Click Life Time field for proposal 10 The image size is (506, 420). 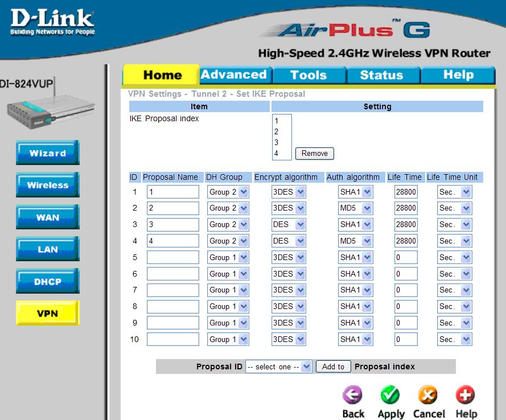(x=406, y=339)
